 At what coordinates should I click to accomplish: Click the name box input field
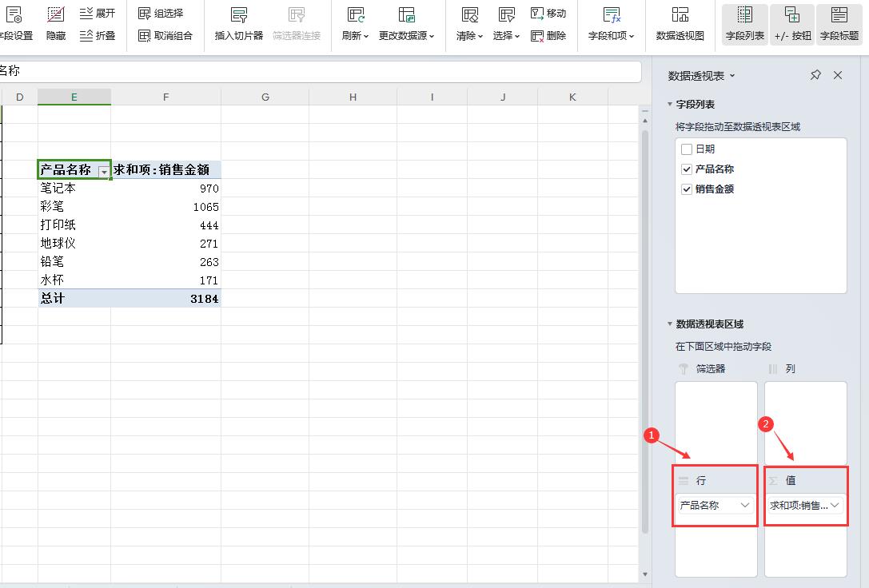321,71
